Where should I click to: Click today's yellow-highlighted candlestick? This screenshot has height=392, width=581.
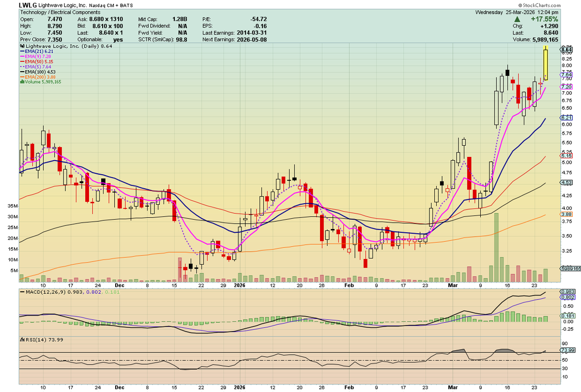(x=545, y=63)
